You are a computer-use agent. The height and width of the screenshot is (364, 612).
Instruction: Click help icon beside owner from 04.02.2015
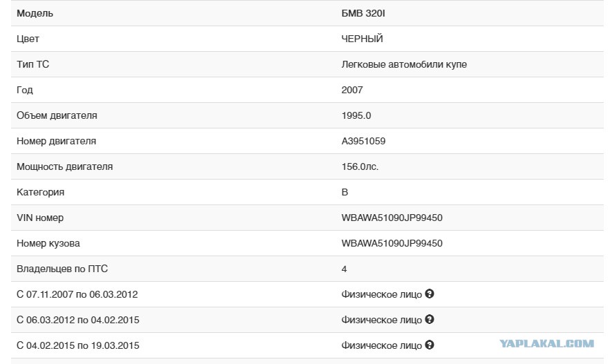[430, 345]
